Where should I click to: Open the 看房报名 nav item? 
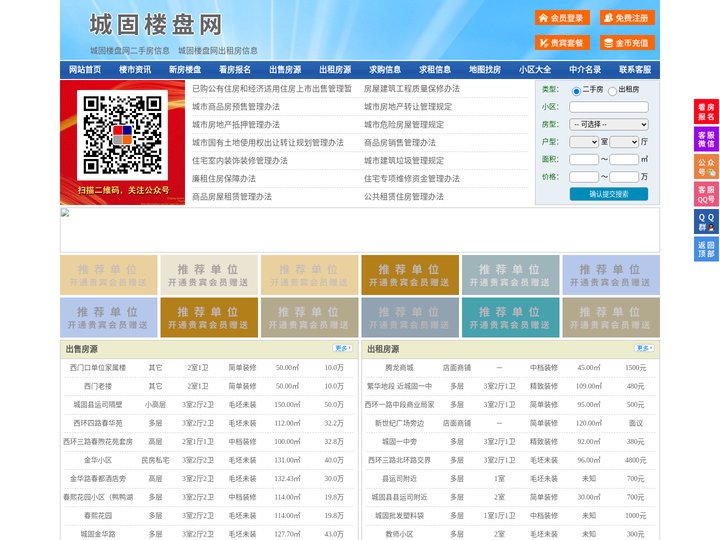[x=235, y=70]
